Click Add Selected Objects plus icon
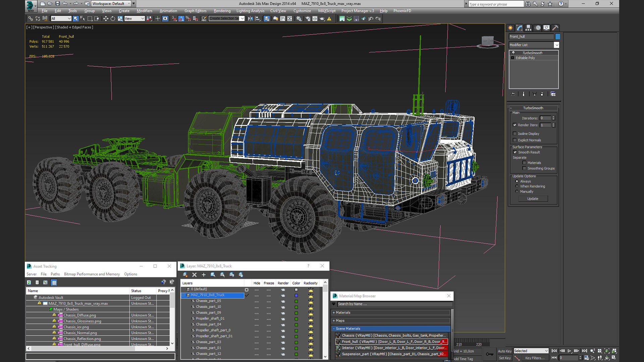 (204, 275)
